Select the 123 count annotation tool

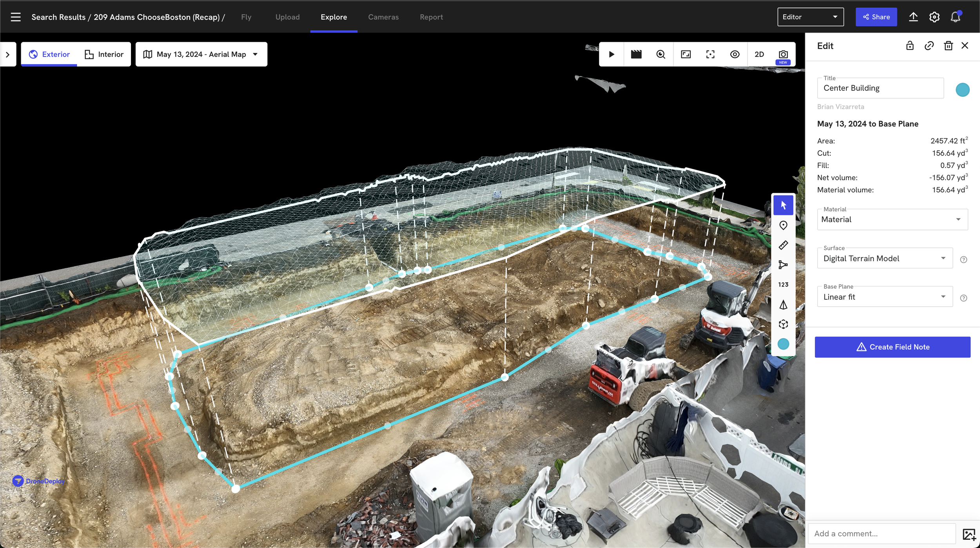[x=783, y=285]
